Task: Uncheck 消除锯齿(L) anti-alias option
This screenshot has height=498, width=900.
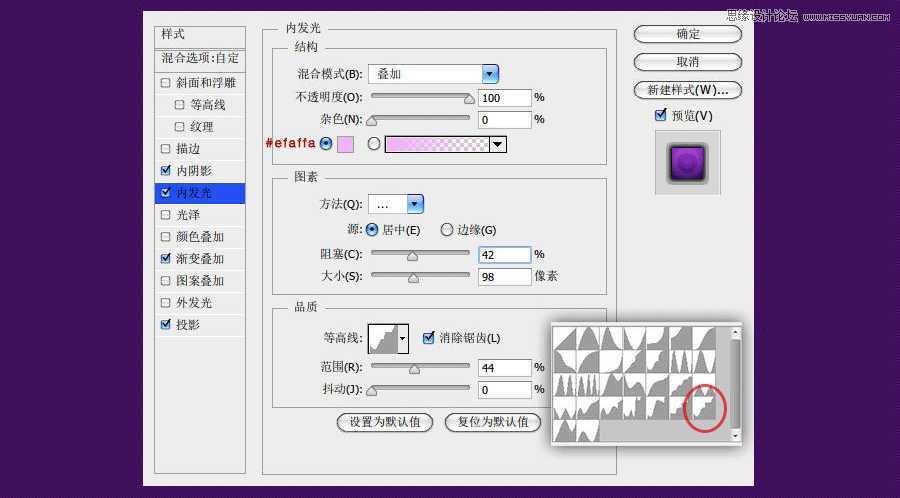Action: coord(429,338)
